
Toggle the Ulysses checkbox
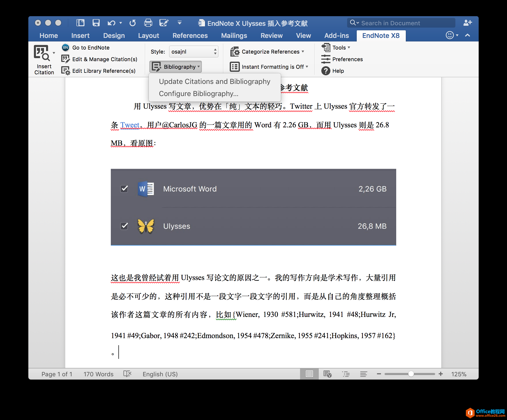click(x=124, y=226)
